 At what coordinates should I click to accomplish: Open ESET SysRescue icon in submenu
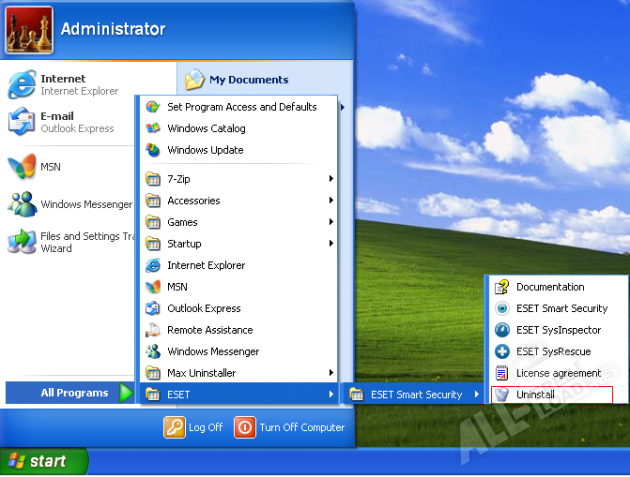coord(502,352)
